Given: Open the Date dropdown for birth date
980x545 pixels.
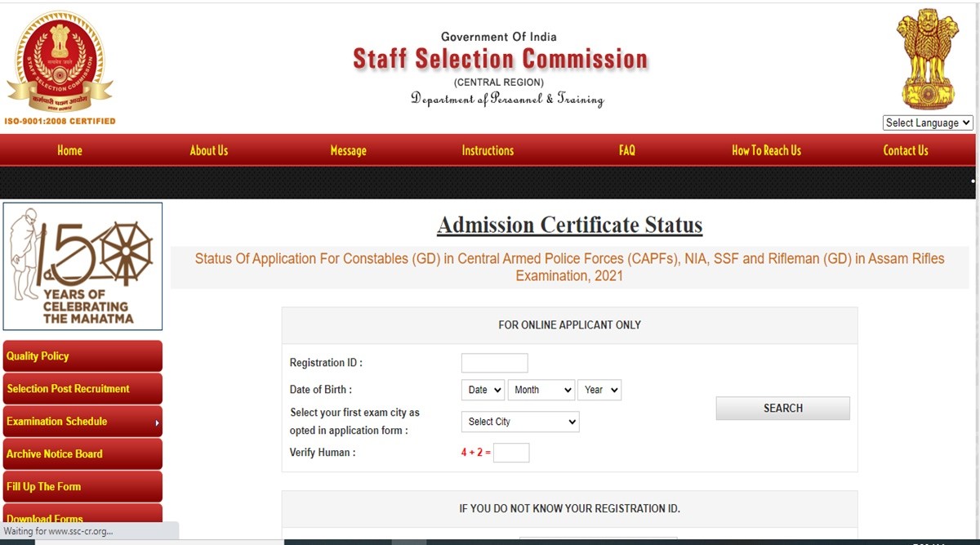Looking at the screenshot, I should (483, 390).
